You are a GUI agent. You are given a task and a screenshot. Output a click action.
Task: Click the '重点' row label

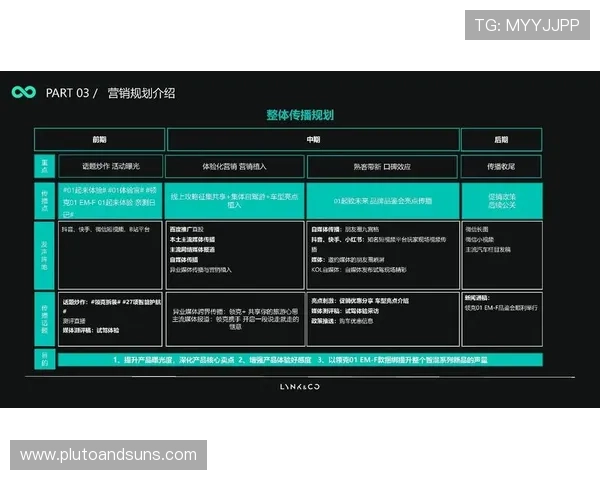coord(45,166)
